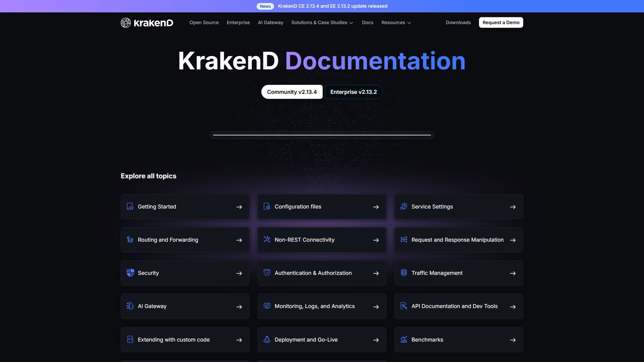Click the arrow on Benchmarks card
This screenshot has height=362, width=644.
coord(513,340)
